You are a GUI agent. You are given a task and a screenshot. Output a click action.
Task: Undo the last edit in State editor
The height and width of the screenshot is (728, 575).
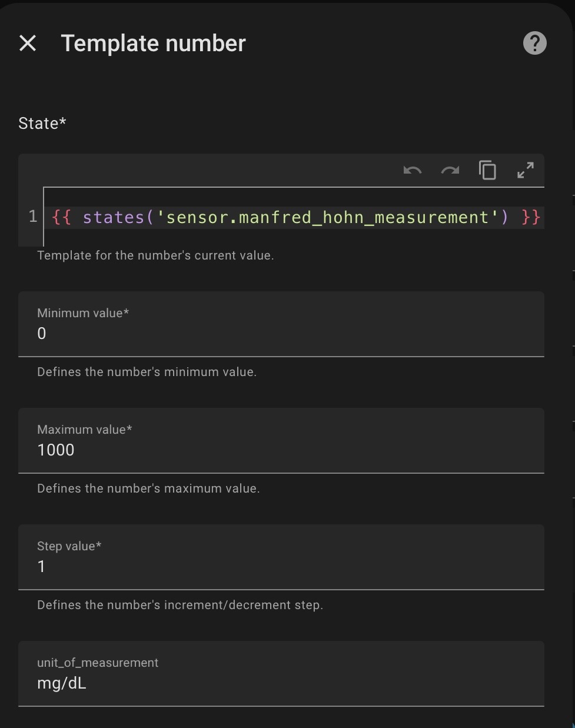coord(412,171)
